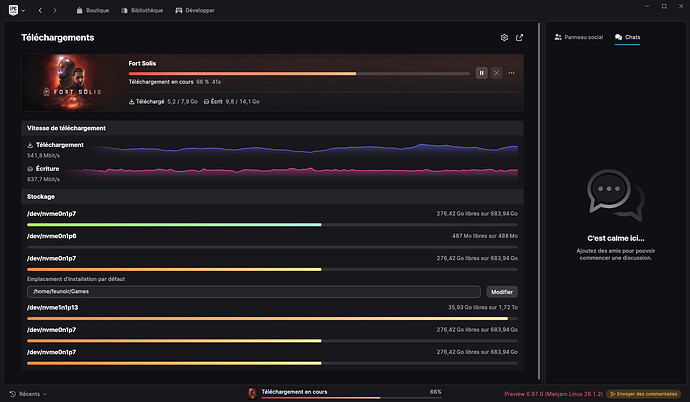Click the Chats speech bubble icon
The width and height of the screenshot is (690, 402).
618,37
